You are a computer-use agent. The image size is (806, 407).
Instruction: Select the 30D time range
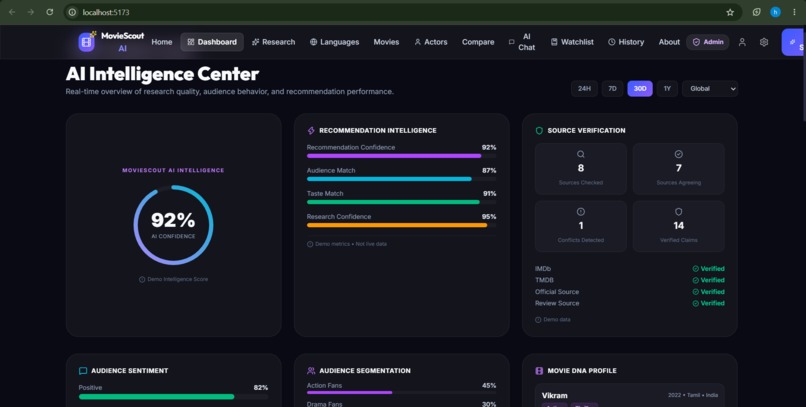coord(640,88)
